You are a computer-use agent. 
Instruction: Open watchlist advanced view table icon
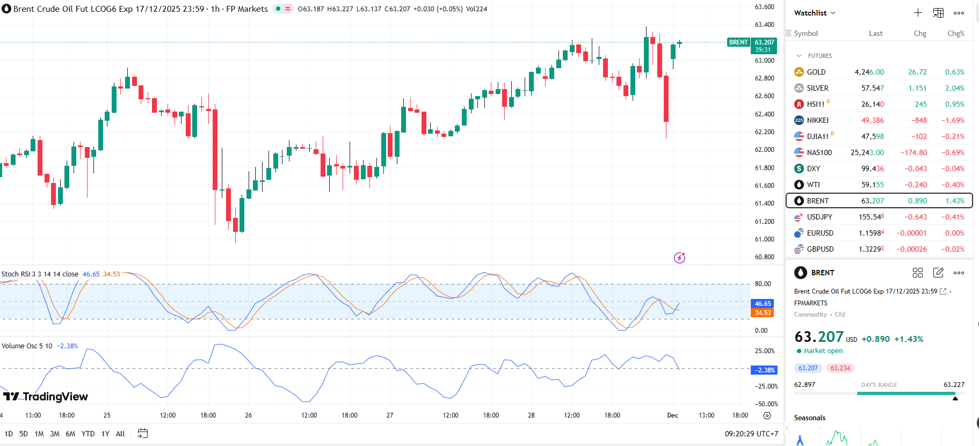938,13
